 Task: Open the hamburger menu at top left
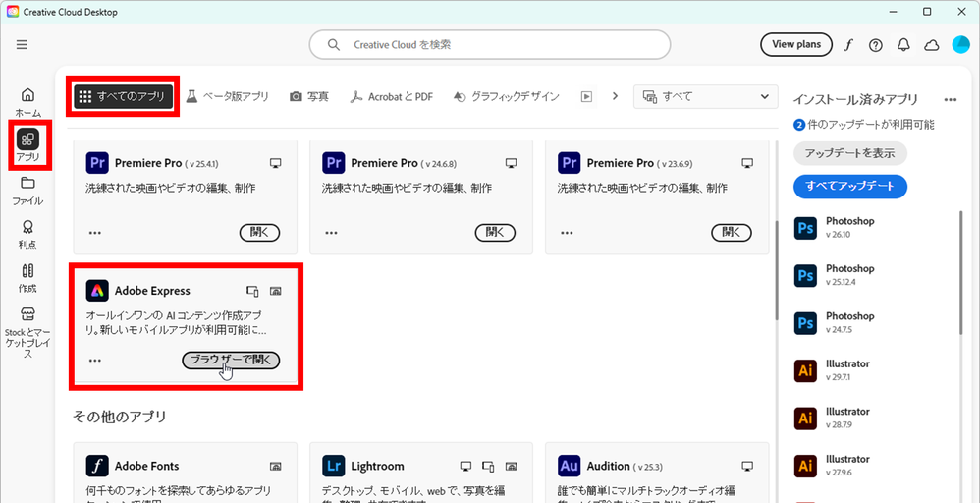click(22, 44)
